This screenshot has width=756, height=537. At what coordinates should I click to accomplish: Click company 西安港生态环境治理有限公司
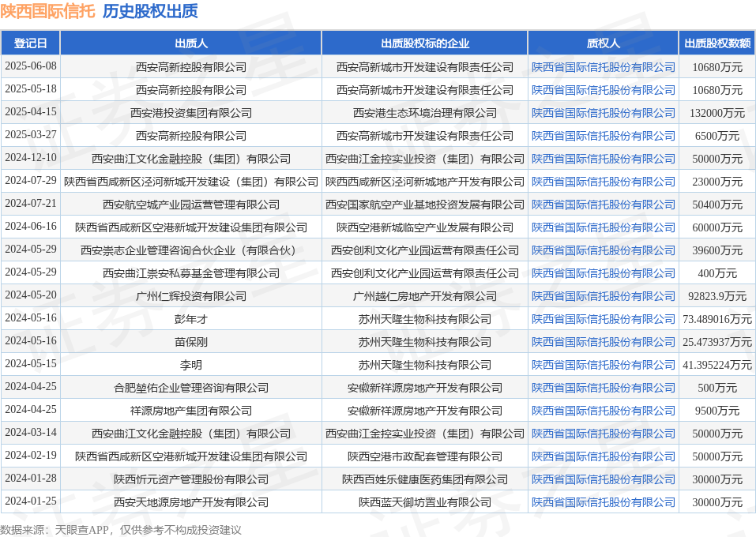[425, 113]
